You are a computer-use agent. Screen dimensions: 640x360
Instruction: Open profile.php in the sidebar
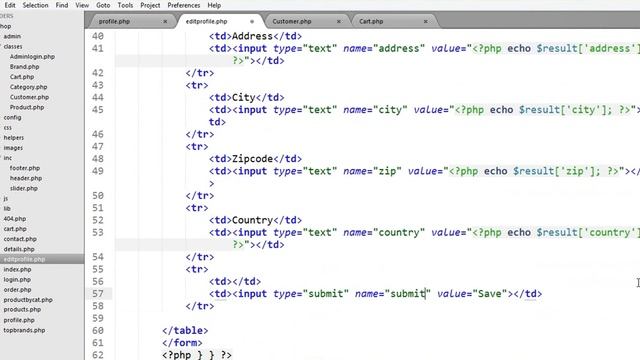pyautogui.click(x=19, y=320)
